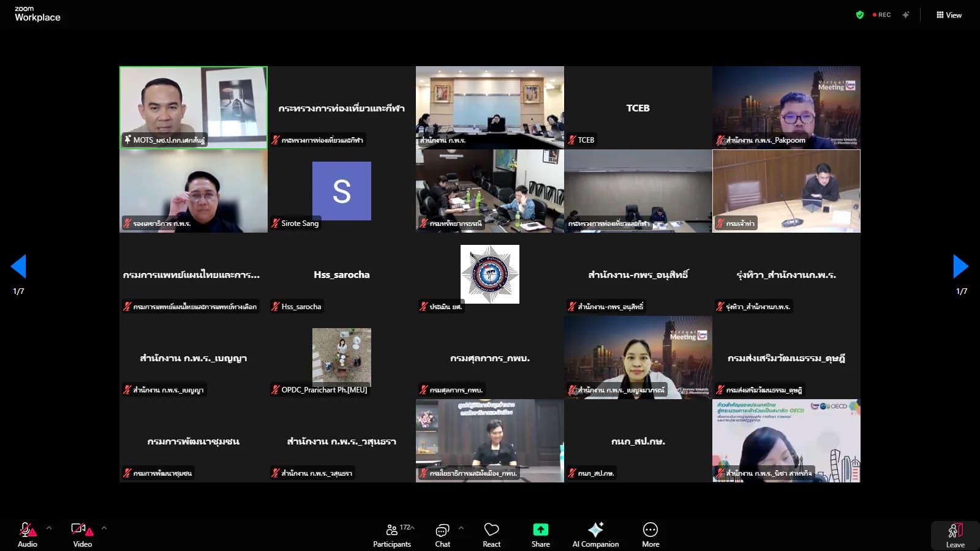980x551 pixels.
Task: Select the Sirote Sang participant tile
Action: (342, 191)
